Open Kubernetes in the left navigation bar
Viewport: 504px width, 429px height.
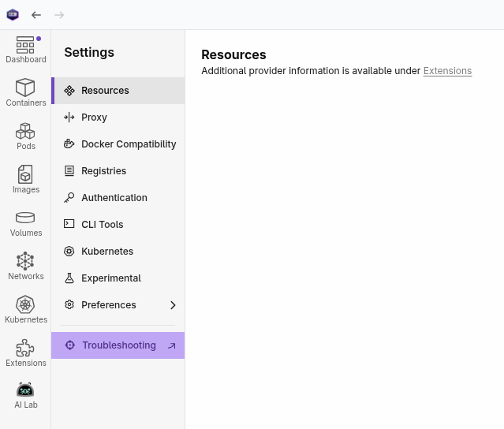click(26, 309)
